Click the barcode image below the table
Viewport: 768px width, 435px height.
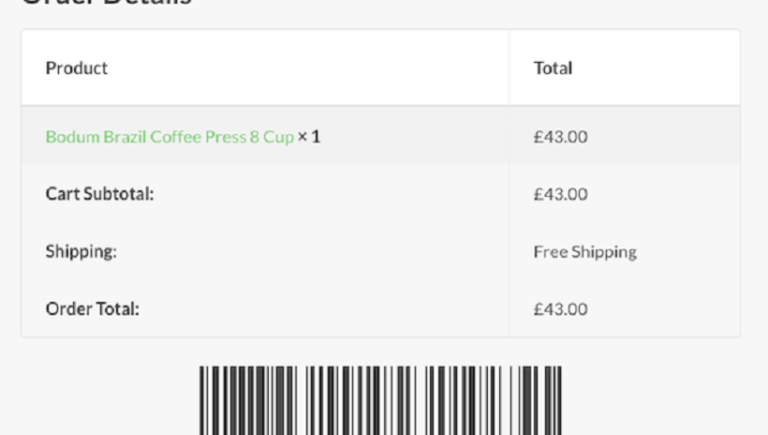(x=380, y=400)
